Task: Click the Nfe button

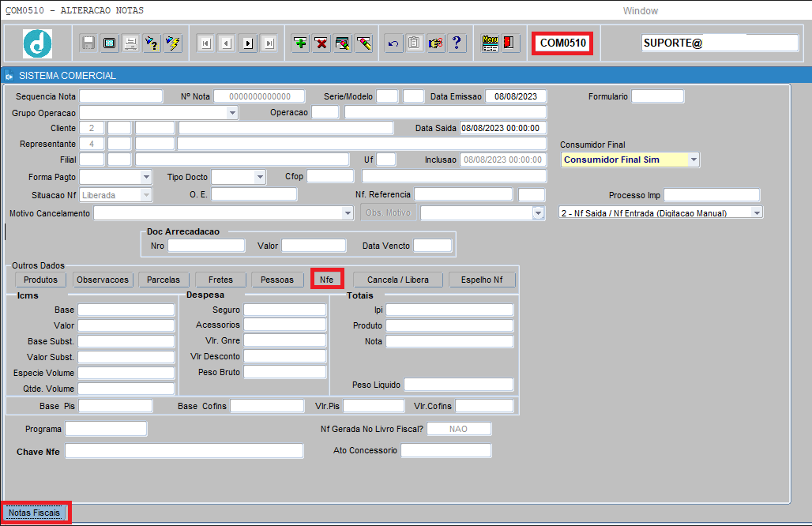Action: 327,280
